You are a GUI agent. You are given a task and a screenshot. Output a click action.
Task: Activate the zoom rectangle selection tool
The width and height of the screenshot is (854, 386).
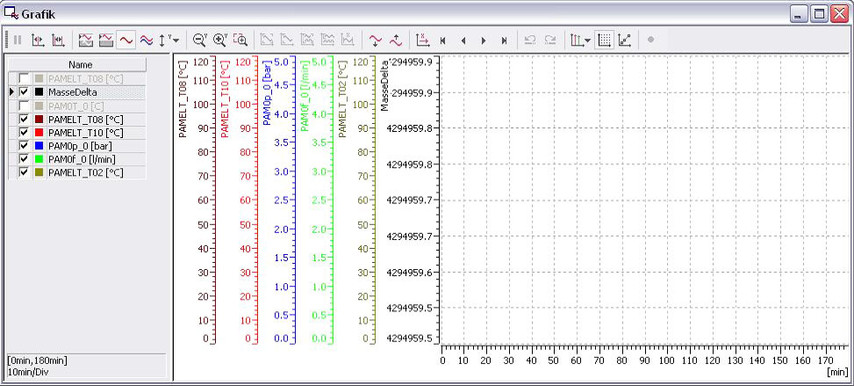[x=240, y=40]
